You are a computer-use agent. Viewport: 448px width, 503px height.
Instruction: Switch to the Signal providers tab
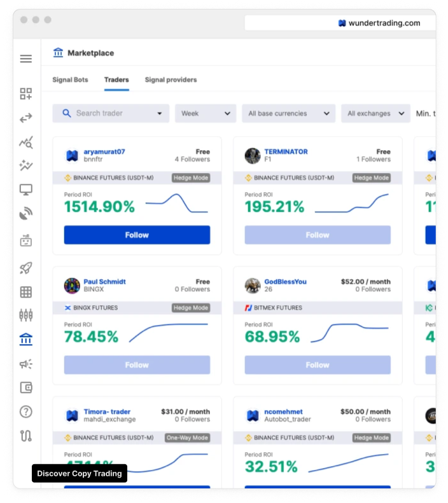coord(171,79)
